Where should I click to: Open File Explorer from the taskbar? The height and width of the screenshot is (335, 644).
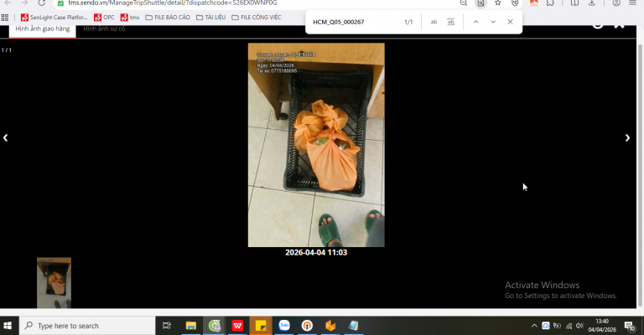pyautogui.click(x=190, y=326)
